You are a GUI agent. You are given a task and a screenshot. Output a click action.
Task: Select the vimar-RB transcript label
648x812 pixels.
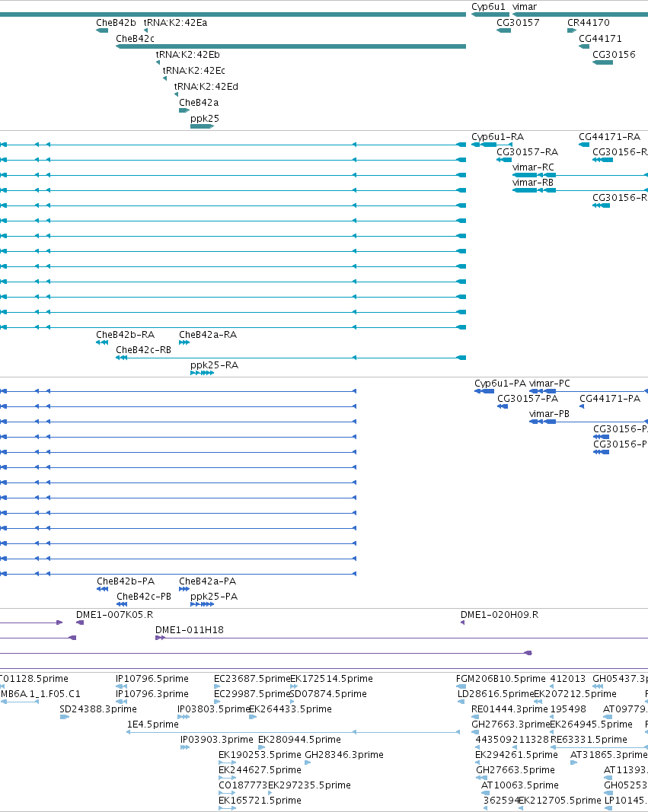tap(533, 183)
